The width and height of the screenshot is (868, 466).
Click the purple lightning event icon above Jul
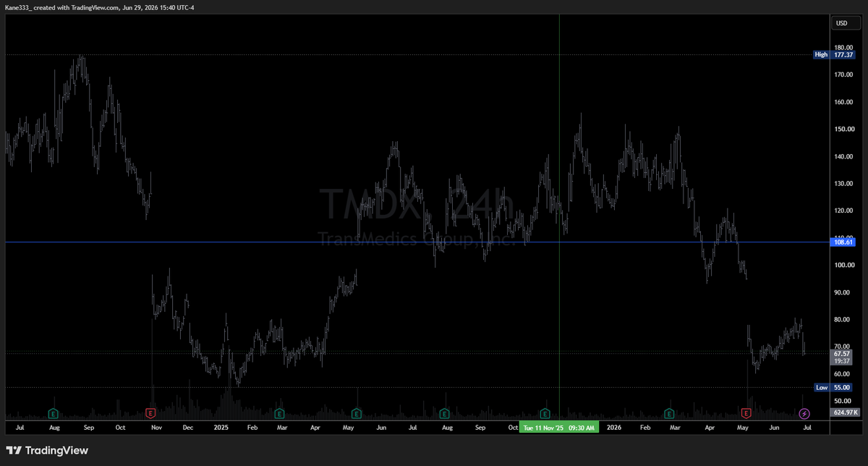pos(804,413)
